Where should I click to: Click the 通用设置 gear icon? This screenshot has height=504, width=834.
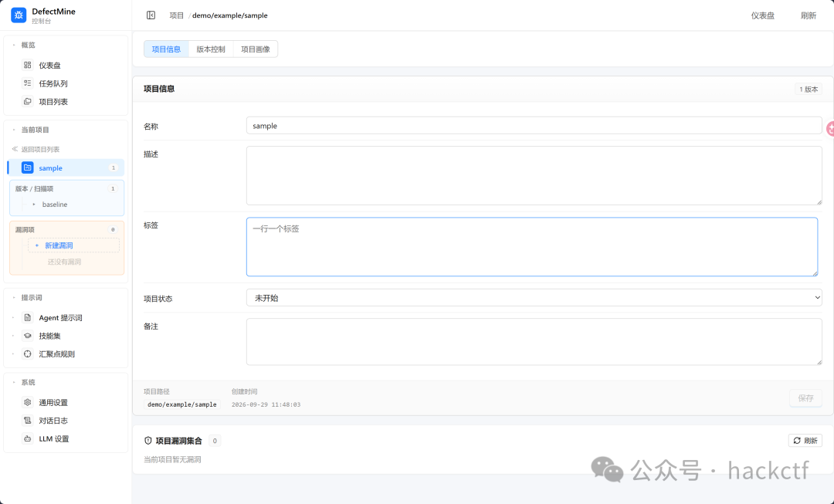click(28, 402)
